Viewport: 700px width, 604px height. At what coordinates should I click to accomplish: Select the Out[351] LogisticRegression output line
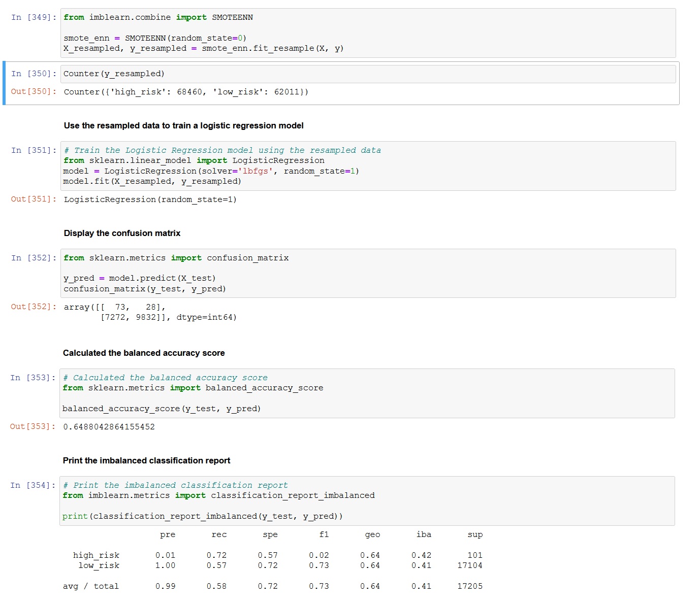(x=150, y=199)
